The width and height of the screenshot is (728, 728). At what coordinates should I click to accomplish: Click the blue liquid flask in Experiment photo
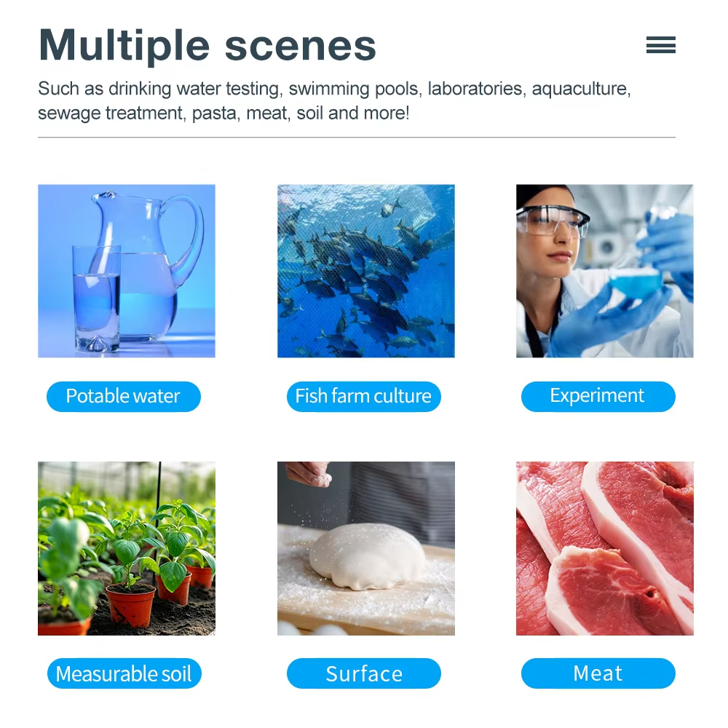point(635,280)
